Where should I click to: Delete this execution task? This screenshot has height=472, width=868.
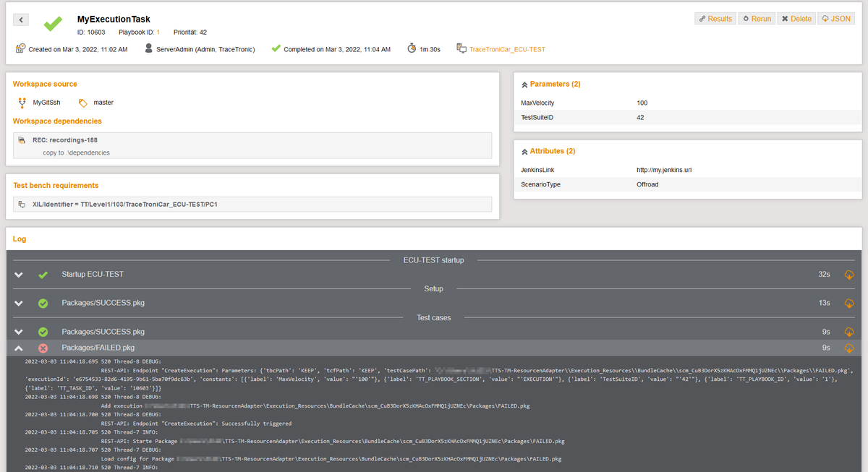796,19
